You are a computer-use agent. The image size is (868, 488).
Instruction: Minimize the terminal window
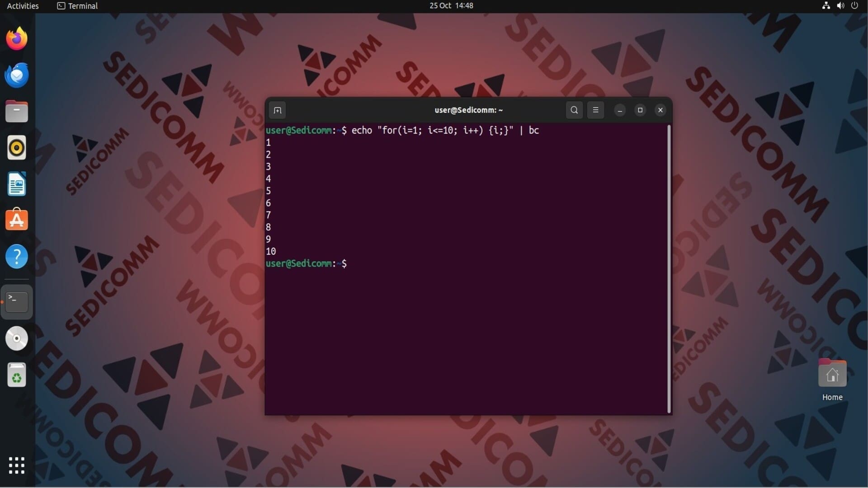click(620, 110)
